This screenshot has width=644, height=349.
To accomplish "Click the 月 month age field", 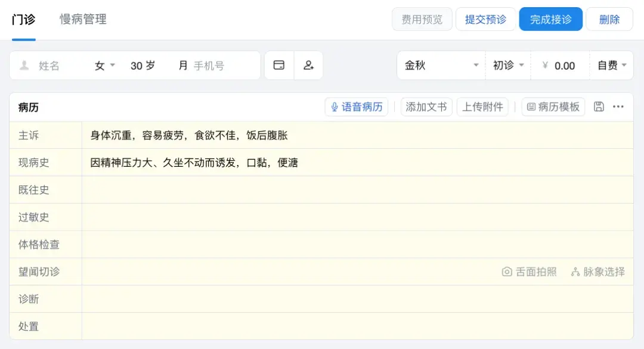I will pyautogui.click(x=183, y=66).
